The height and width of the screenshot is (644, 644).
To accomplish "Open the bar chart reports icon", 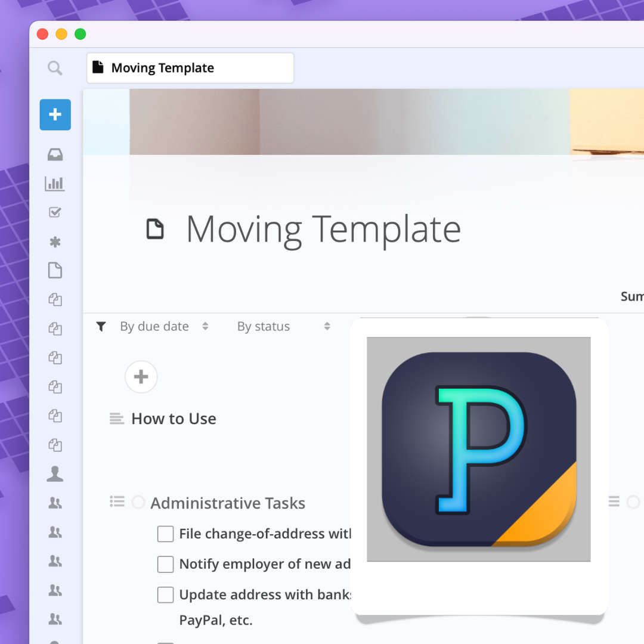I will [x=55, y=184].
